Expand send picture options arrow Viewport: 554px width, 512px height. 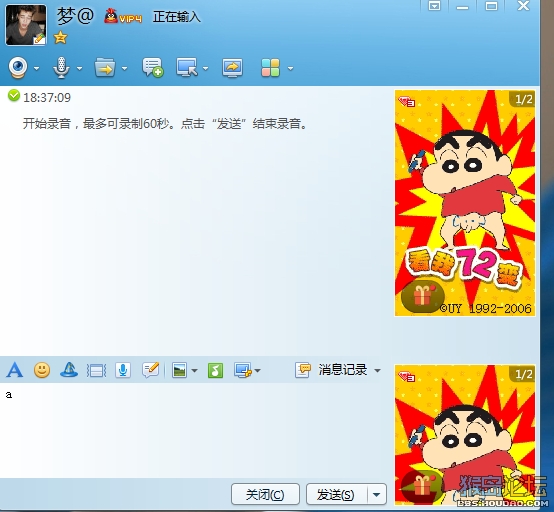coord(194,371)
